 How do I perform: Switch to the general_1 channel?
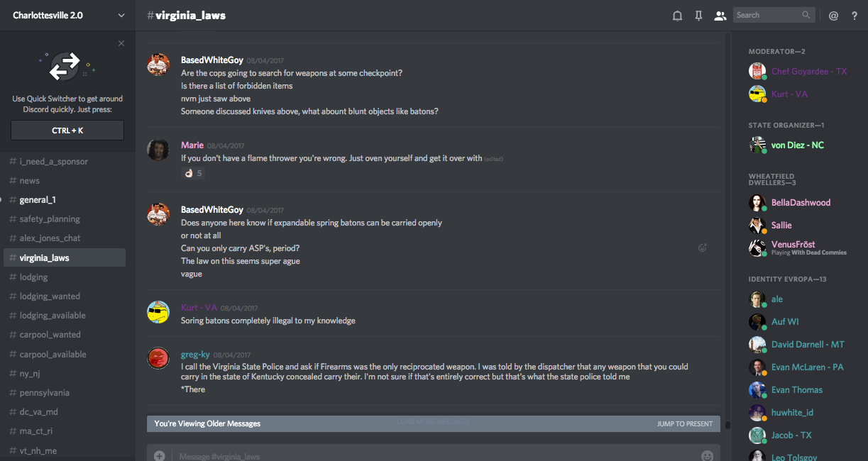click(38, 200)
